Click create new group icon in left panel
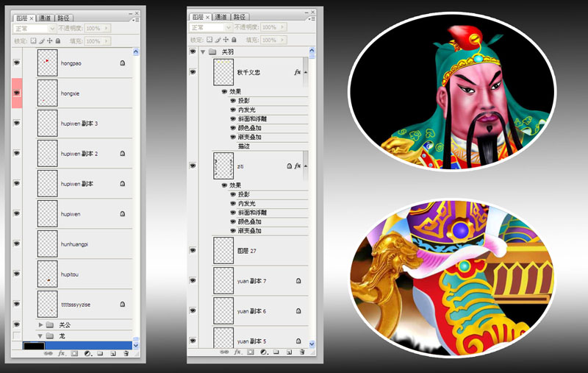This screenshot has width=588, height=373. tap(100, 353)
